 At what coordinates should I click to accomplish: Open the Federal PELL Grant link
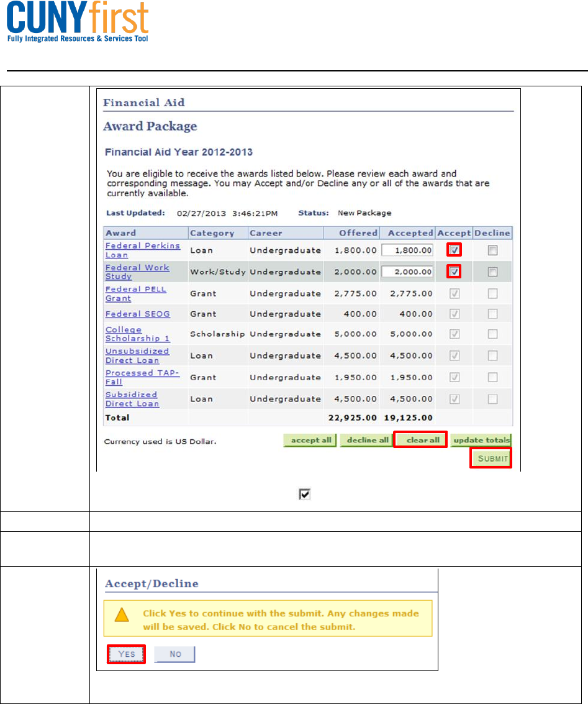(x=135, y=294)
